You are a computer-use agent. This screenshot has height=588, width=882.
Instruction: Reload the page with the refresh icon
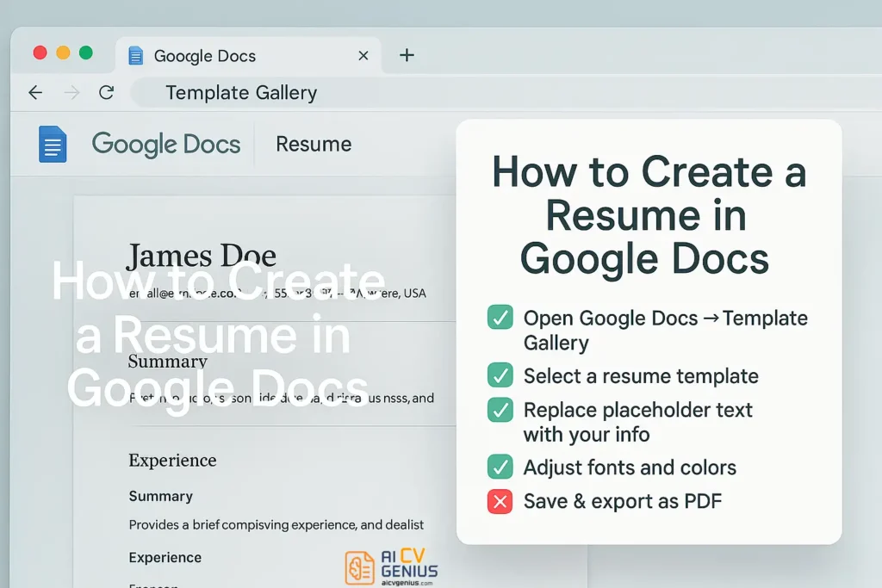[x=106, y=92]
